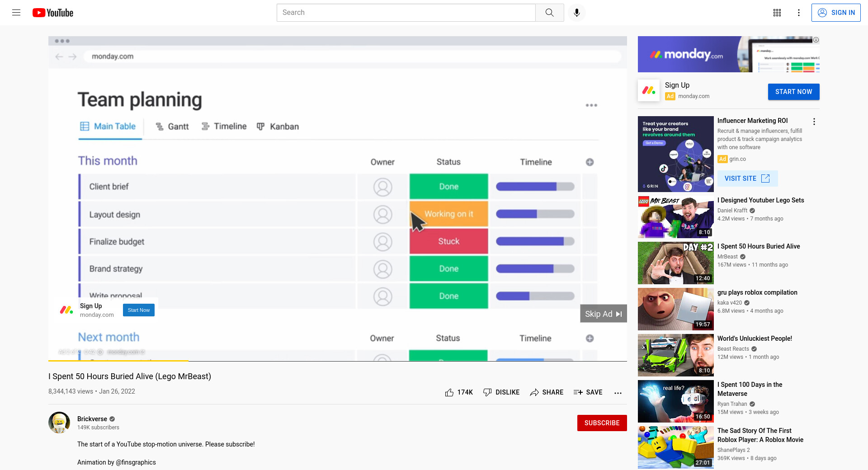Screen dimensions: 868x470
Task: Play gru plays roblox compilation thumbnail
Action: click(675, 309)
